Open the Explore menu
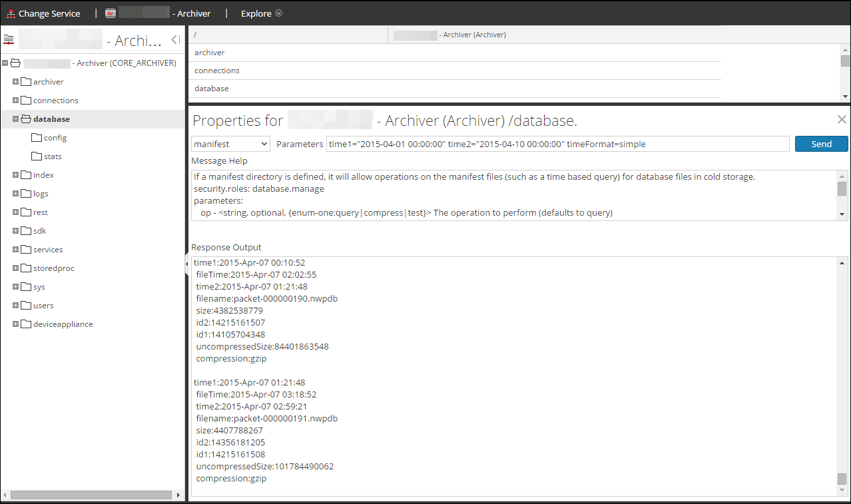851x504 pixels. (x=261, y=13)
